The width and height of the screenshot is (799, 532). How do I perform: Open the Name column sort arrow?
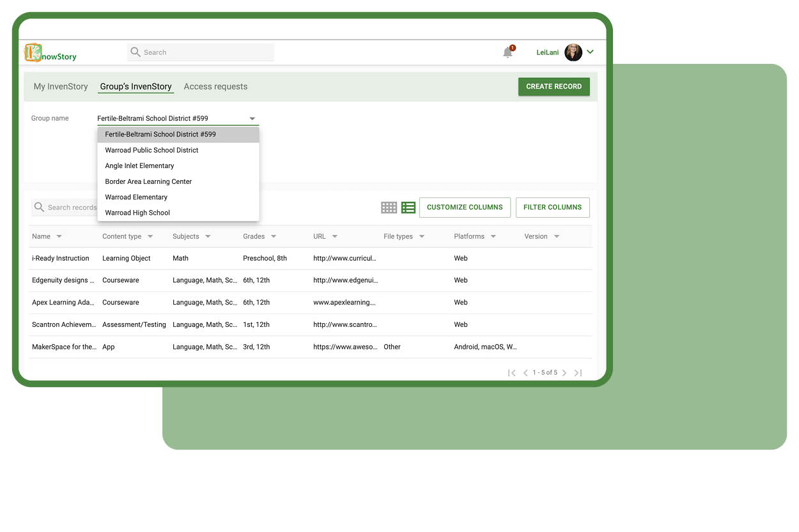click(59, 236)
